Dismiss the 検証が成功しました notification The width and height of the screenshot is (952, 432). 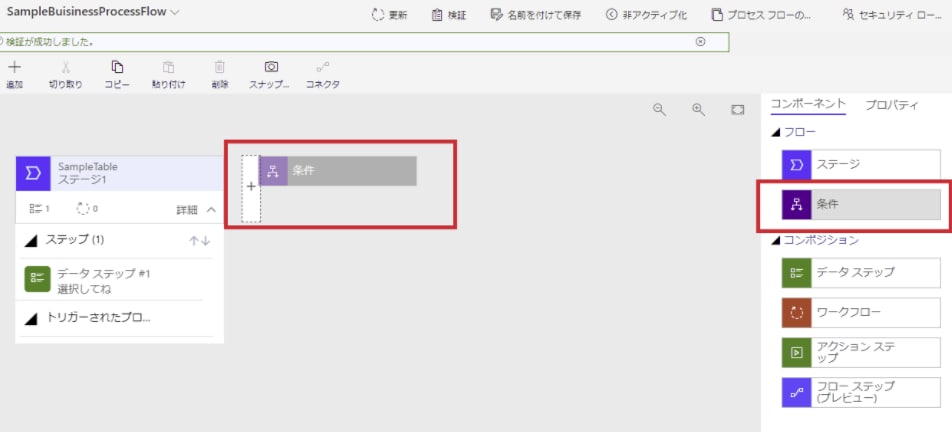700,41
